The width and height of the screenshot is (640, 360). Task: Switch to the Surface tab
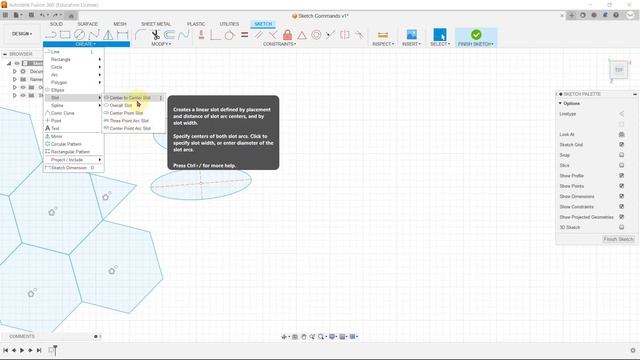(87, 24)
